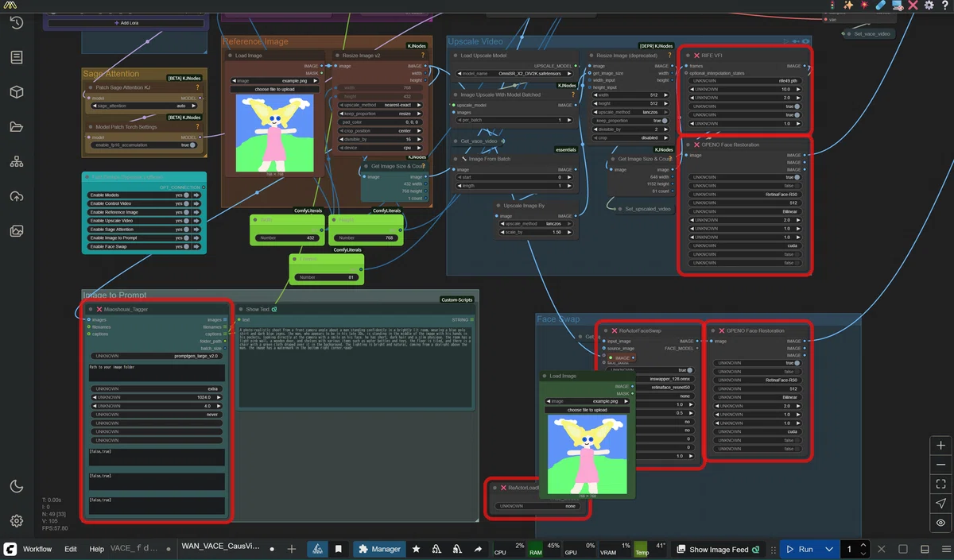
Task: Click Show Image Feed button
Action: pos(718,549)
